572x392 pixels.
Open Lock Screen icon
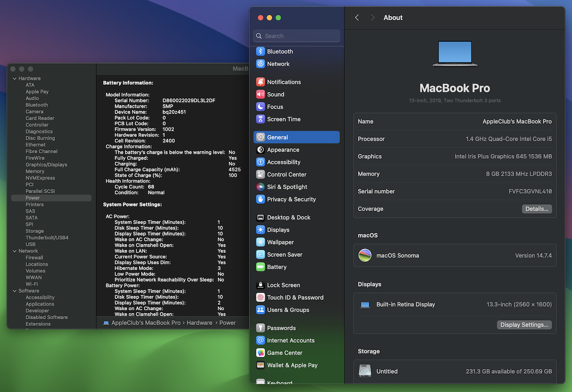tap(261, 285)
